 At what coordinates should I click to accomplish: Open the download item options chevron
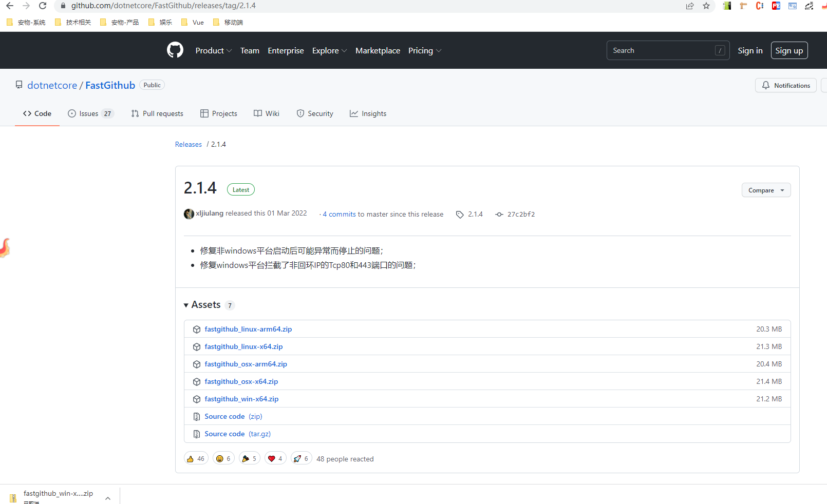pos(108,498)
